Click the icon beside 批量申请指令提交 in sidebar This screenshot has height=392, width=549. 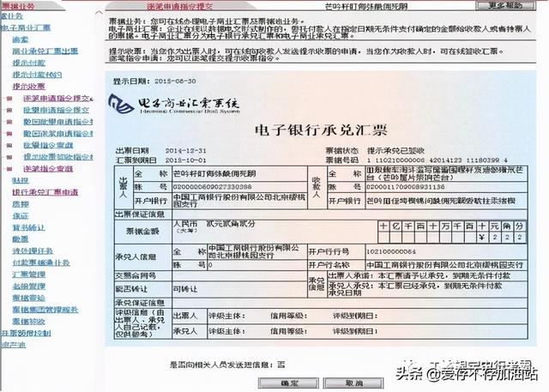point(9,111)
